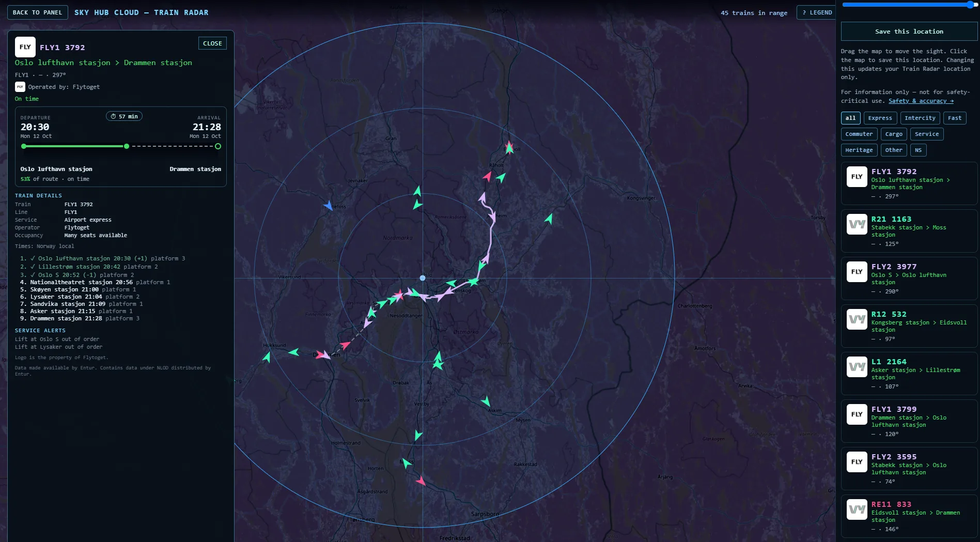The height and width of the screenshot is (542, 980).
Task: Click the pink train arrow near Horten
Action: [x=421, y=481]
